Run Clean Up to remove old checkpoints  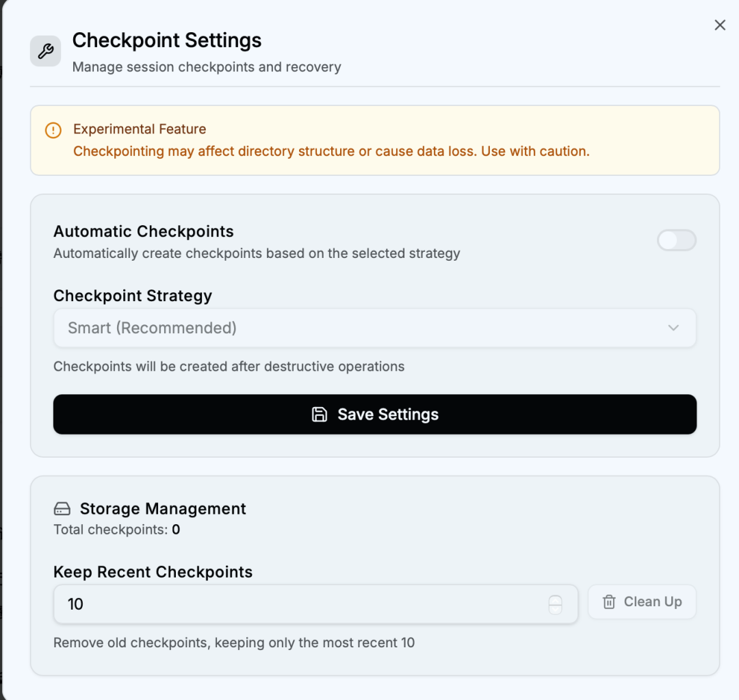coord(642,602)
